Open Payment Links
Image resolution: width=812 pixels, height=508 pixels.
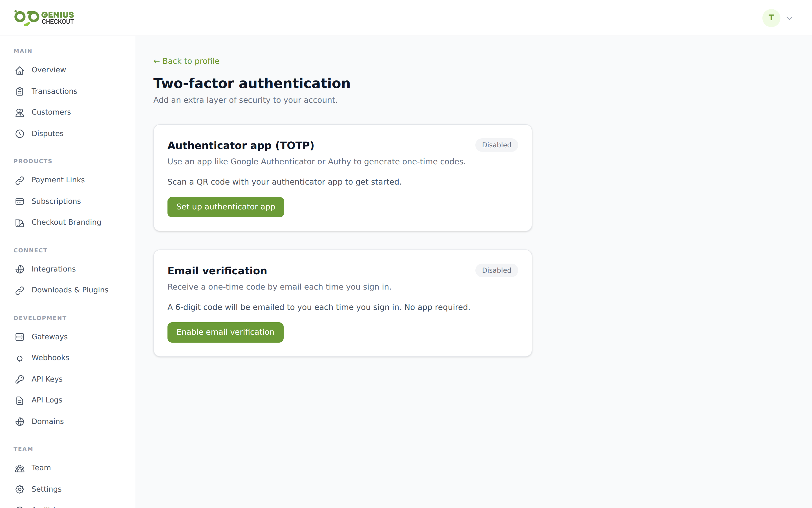pyautogui.click(x=58, y=180)
